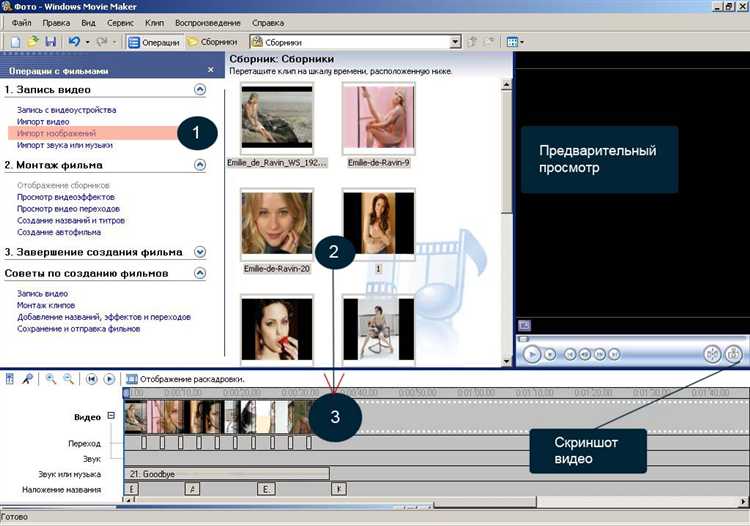Open the narrate timeline microphone icon
The image size is (750, 526).
28,379
